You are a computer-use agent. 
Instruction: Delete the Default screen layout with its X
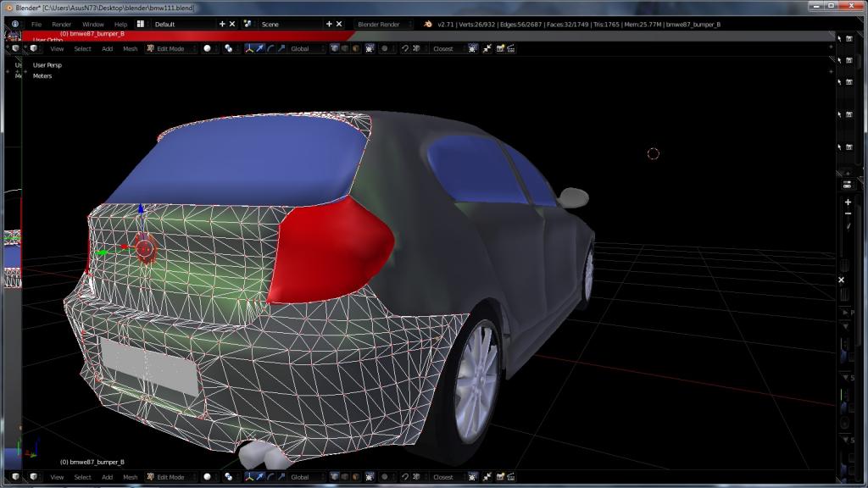(x=232, y=25)
